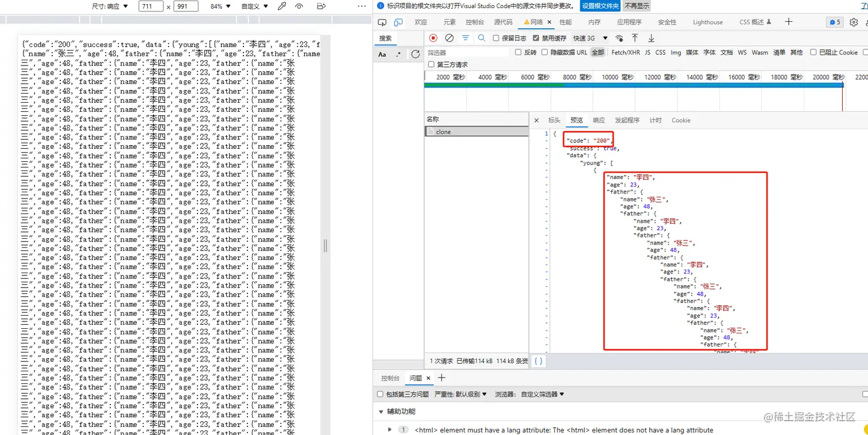Close the 网络 tab with its X
The width and height of the screenshot is (868, 435).
click(549, 22)
